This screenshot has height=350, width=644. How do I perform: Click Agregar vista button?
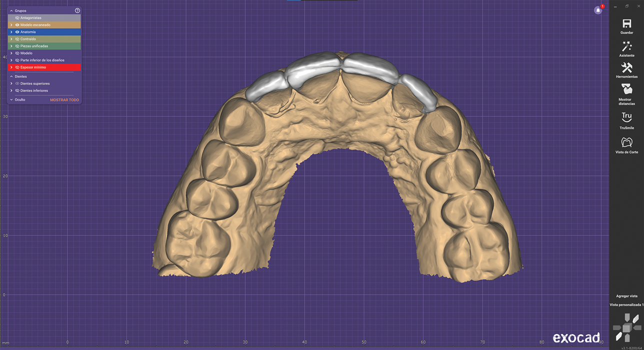pyautogui.click(x=626, y=296)
